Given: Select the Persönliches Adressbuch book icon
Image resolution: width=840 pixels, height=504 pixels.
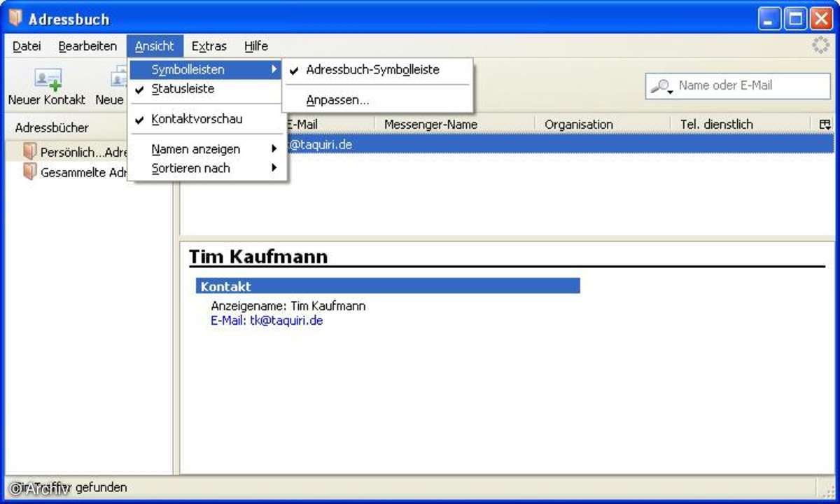Looking at the screenshot, I should (29, 151).
